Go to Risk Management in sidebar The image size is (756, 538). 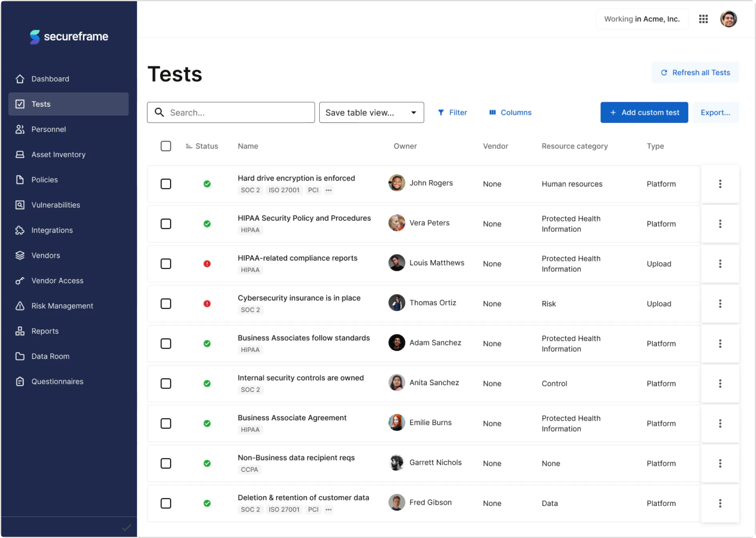tap(62, 306)
